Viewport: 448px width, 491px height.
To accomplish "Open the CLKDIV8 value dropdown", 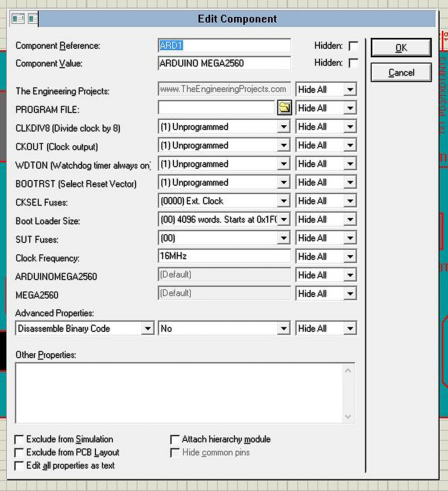I will click(x=283, y=127).
